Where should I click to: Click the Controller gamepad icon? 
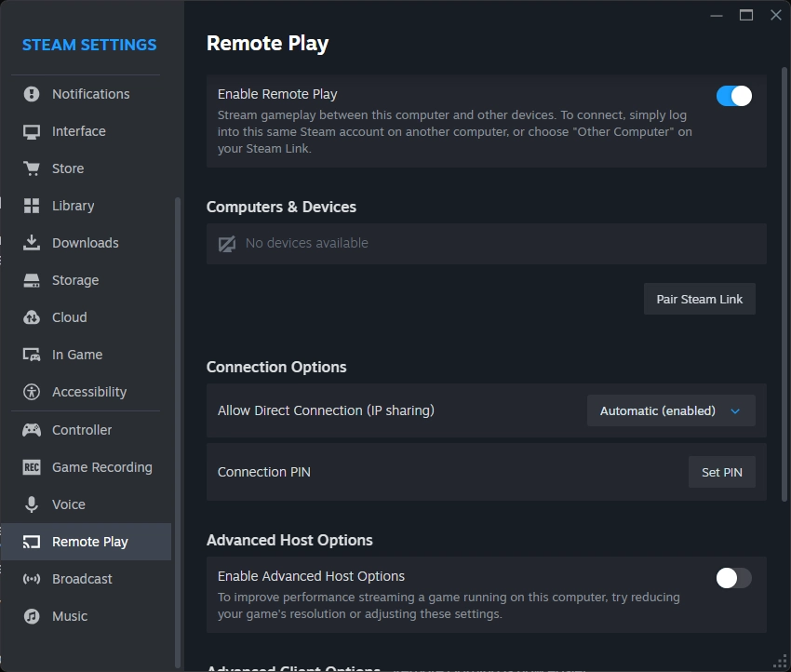(x=32, y=430)
